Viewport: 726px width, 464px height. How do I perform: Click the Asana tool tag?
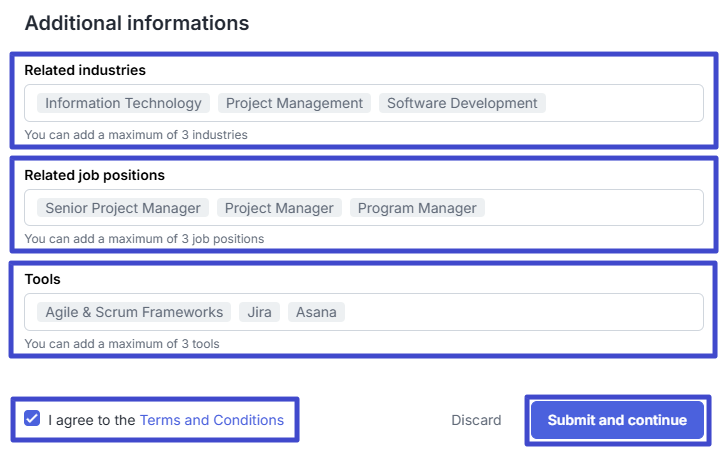pyautogui.click(x=317, y=312)
